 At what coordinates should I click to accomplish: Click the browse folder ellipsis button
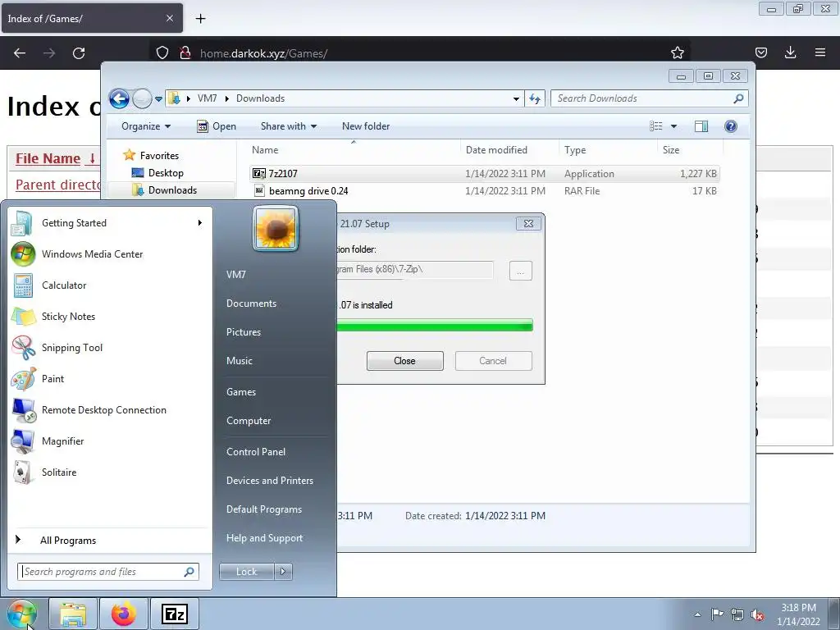tap(520, 271)
